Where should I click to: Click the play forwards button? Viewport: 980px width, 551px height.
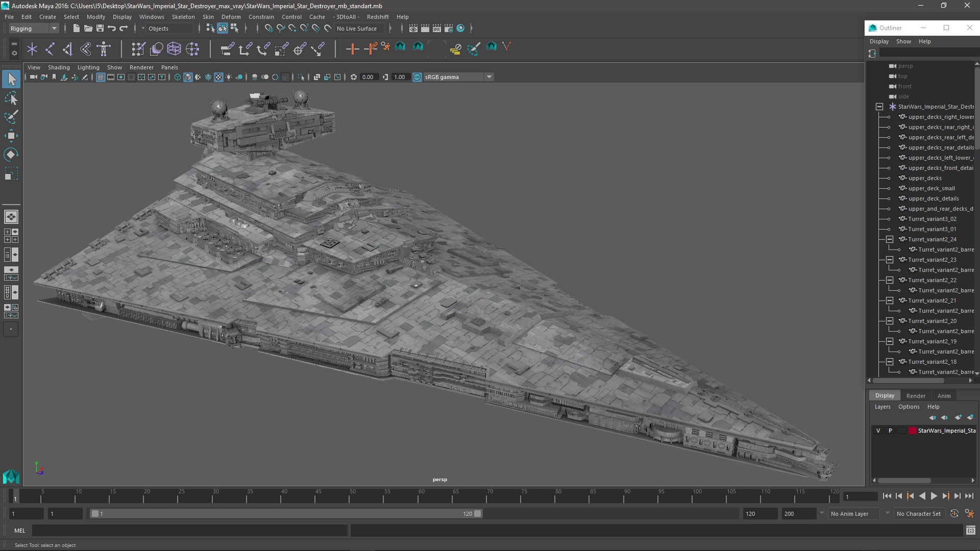pyautogui.click(x=934, y=496)
